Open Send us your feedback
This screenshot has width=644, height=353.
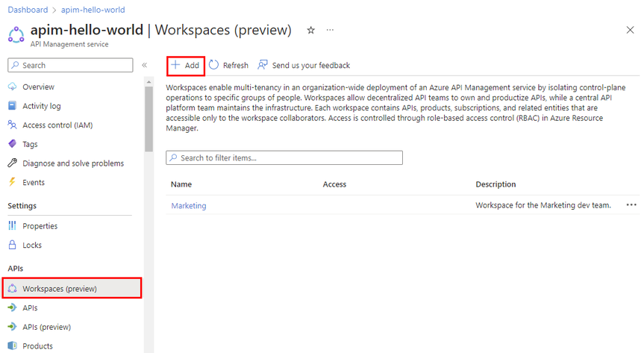[x=304, y=66]
